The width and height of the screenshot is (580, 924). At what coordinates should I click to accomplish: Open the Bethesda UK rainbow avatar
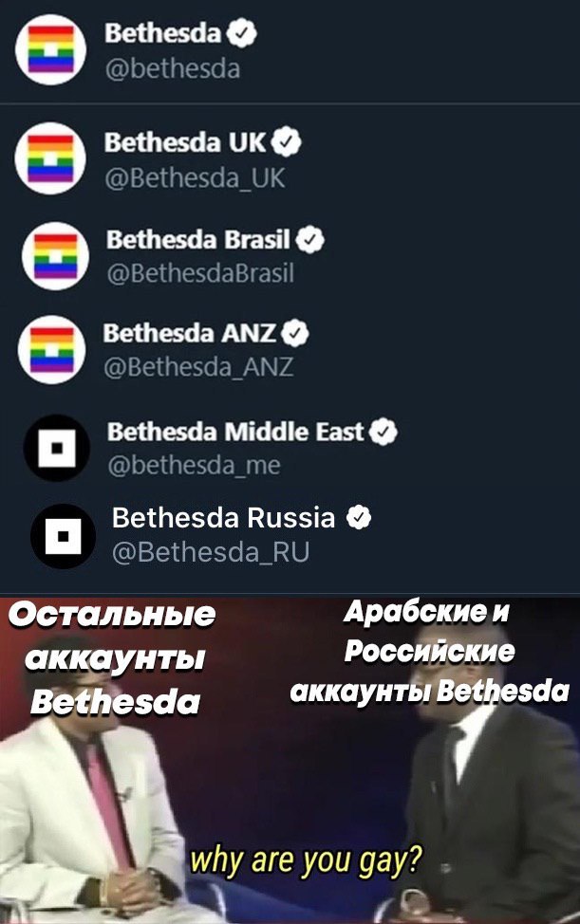coord(50,157)
